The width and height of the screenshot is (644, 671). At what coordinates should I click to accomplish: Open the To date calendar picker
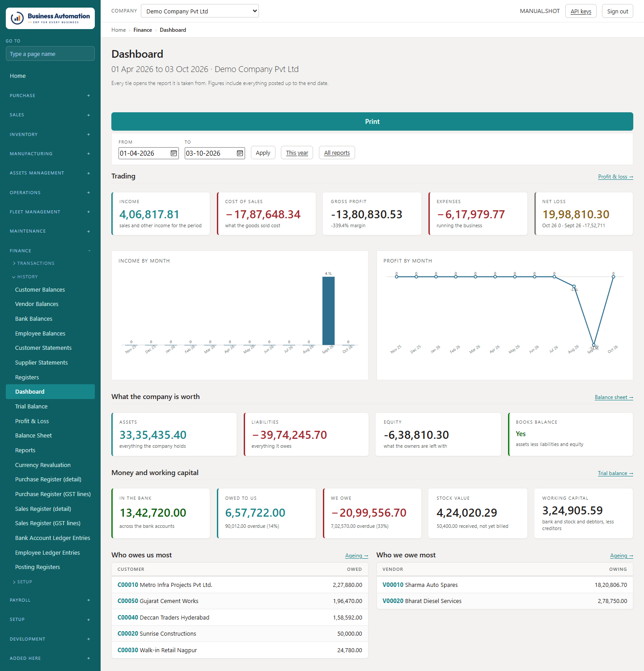click(240, 153)
